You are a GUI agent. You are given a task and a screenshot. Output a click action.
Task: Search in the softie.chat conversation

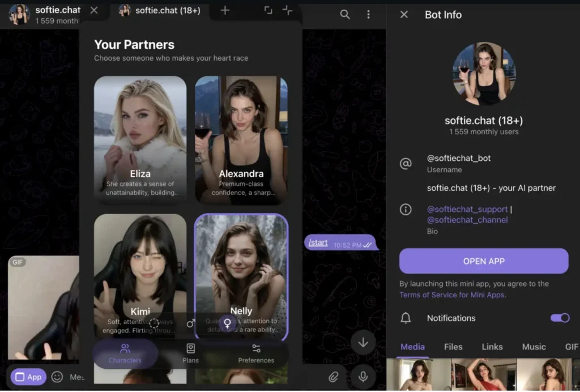(x=345, y=14)
